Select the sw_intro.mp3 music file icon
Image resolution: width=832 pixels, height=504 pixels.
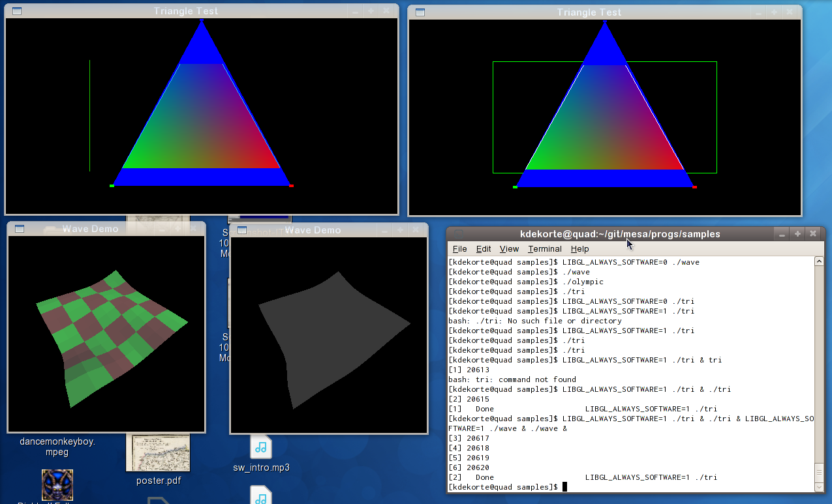[261, 449]
